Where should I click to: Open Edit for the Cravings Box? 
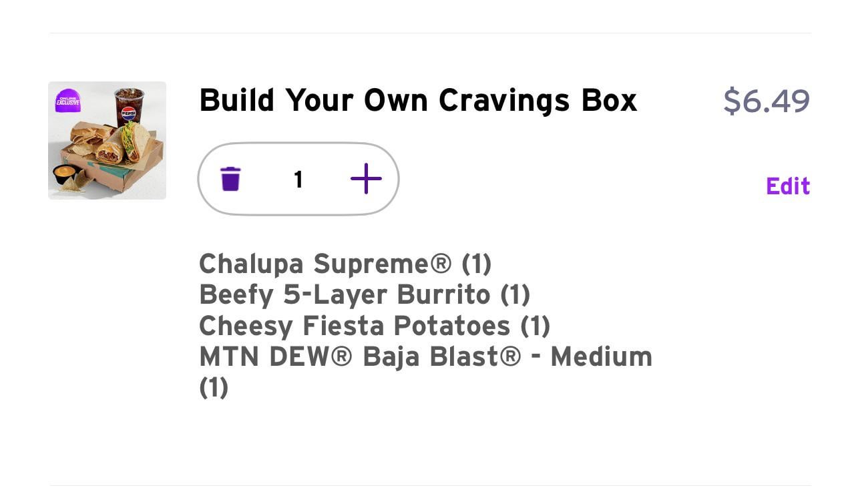788,186
